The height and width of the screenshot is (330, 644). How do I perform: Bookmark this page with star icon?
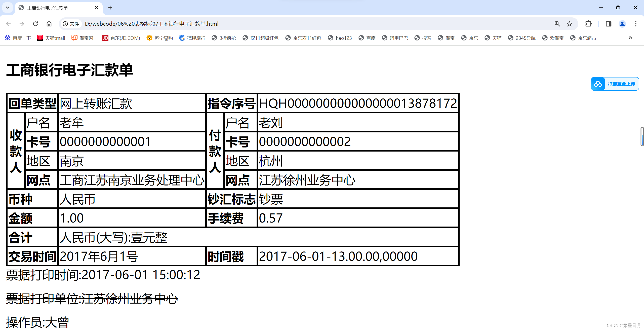569,24
